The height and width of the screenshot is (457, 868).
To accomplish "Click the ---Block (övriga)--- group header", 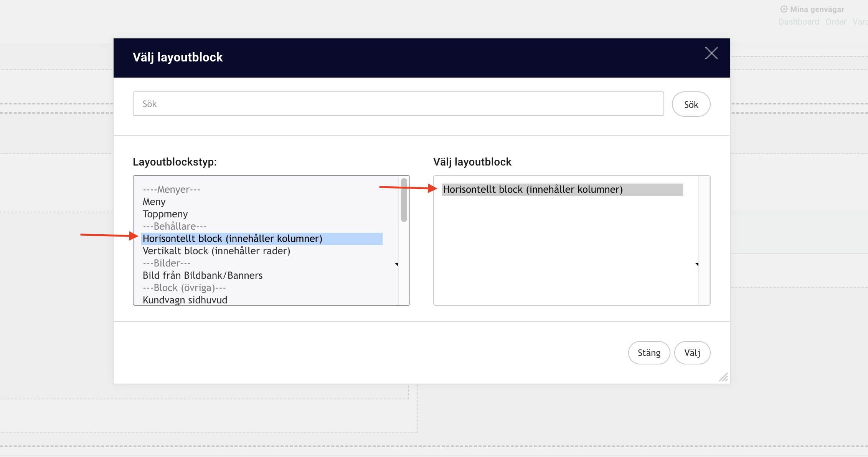I will point(184,288).
